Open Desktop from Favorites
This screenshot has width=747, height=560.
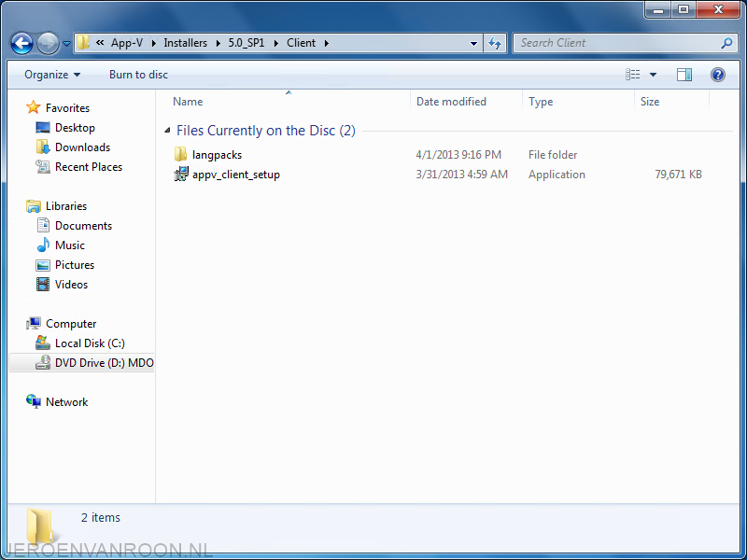point(75,128)
